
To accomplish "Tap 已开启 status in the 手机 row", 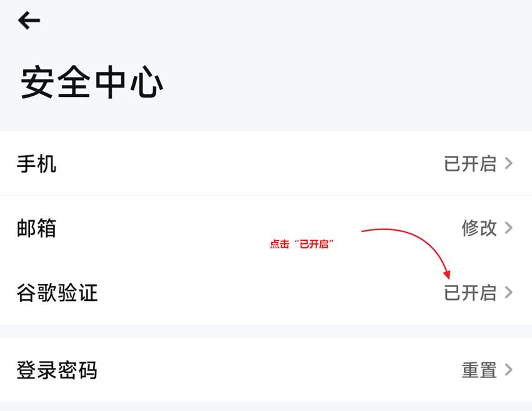I will coord(470,164).
